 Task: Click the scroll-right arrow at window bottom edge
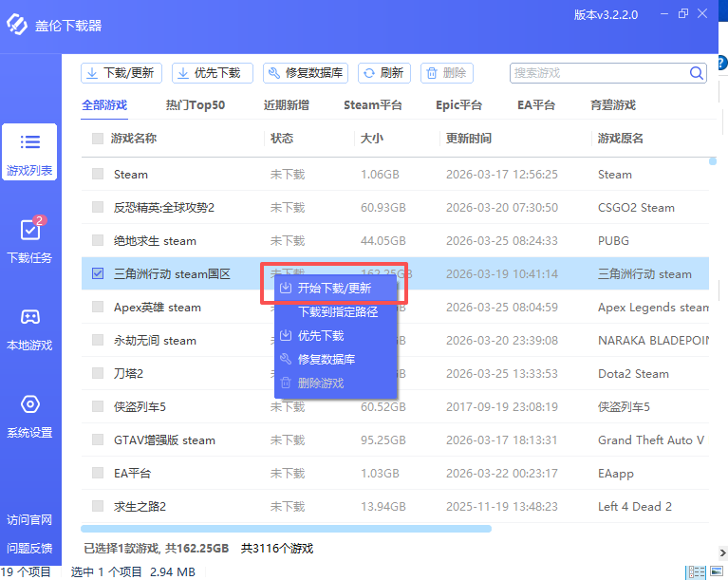coord(723,552)
